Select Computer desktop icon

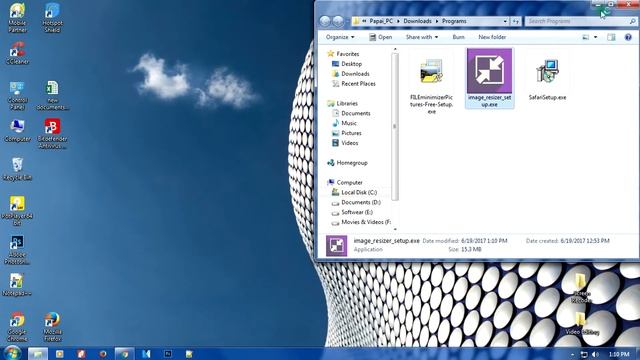point(17,131)
